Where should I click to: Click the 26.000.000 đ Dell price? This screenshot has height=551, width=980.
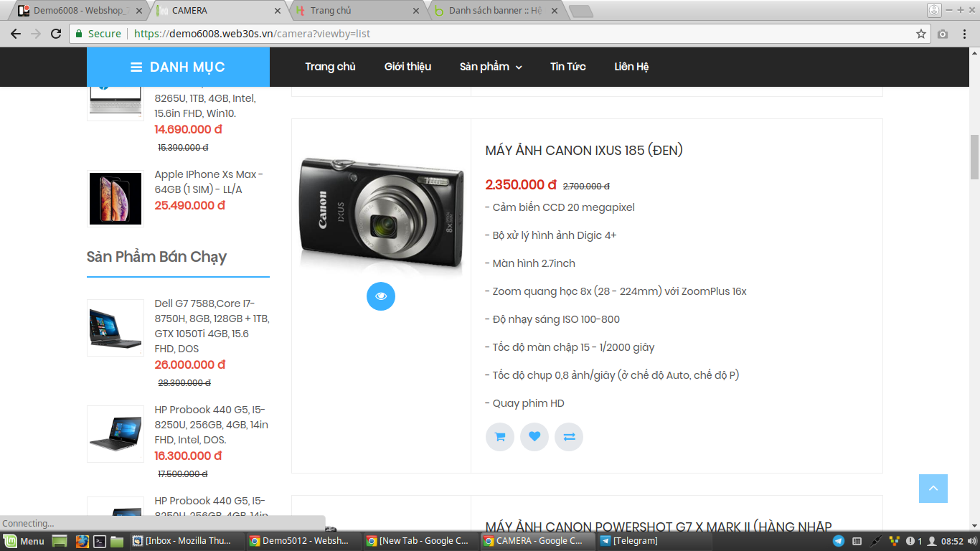[189, 365]
